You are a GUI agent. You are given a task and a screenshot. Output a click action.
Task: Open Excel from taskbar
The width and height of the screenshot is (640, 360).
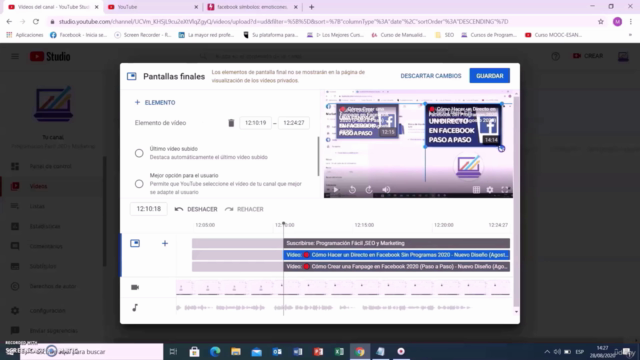[339, 351]
